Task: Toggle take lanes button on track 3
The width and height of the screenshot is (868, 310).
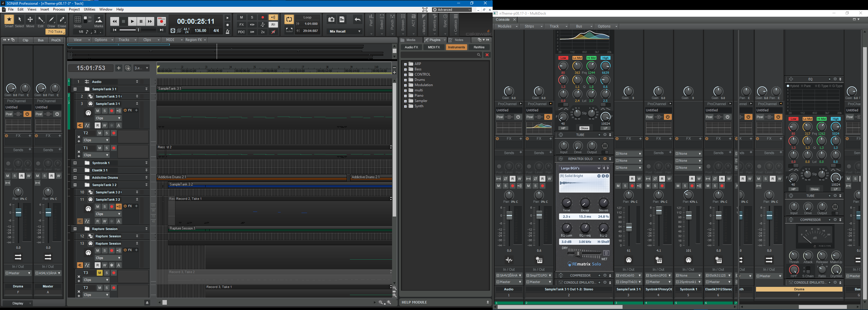Action: pyautogui.click(x=80, y=125)
